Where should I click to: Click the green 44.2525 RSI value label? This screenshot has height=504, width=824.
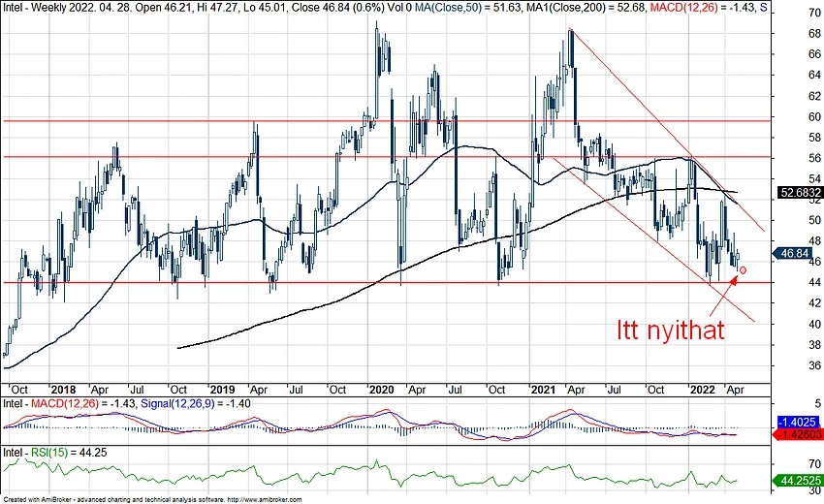click(x=800, y=481)
